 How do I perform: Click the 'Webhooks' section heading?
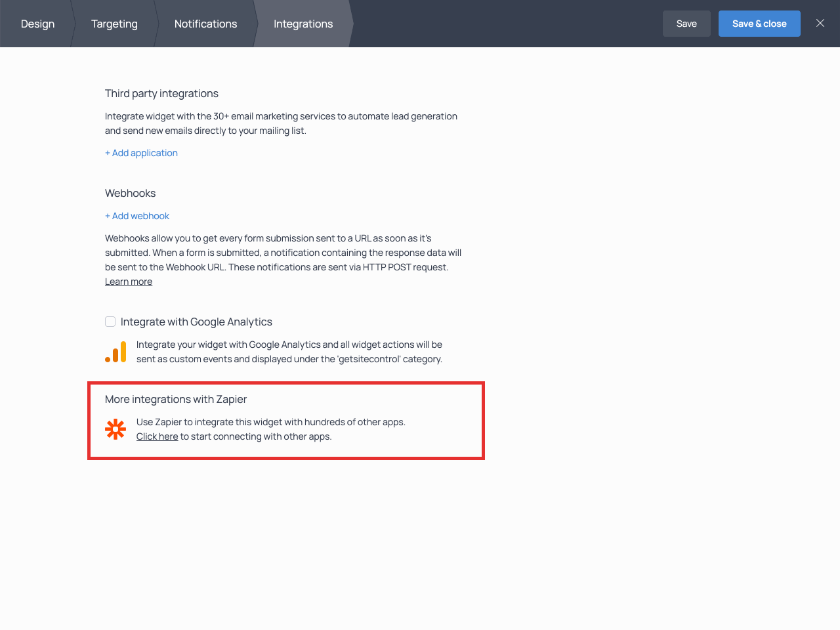(x=130, y=193)
